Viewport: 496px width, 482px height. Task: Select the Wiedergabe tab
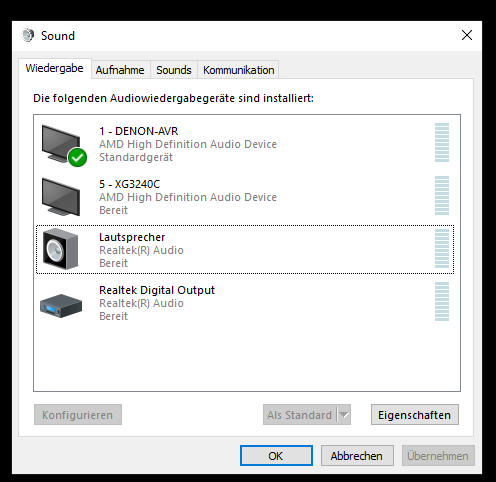pos(55,68)
